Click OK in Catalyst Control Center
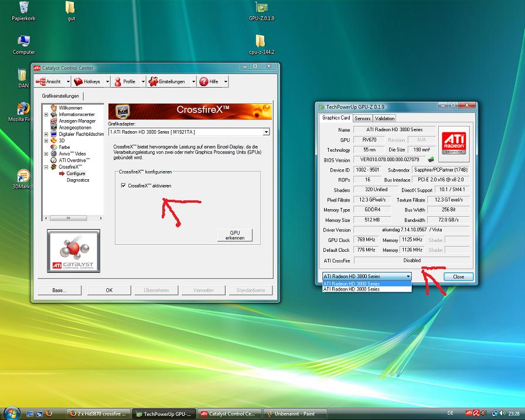 pos(109,290)
